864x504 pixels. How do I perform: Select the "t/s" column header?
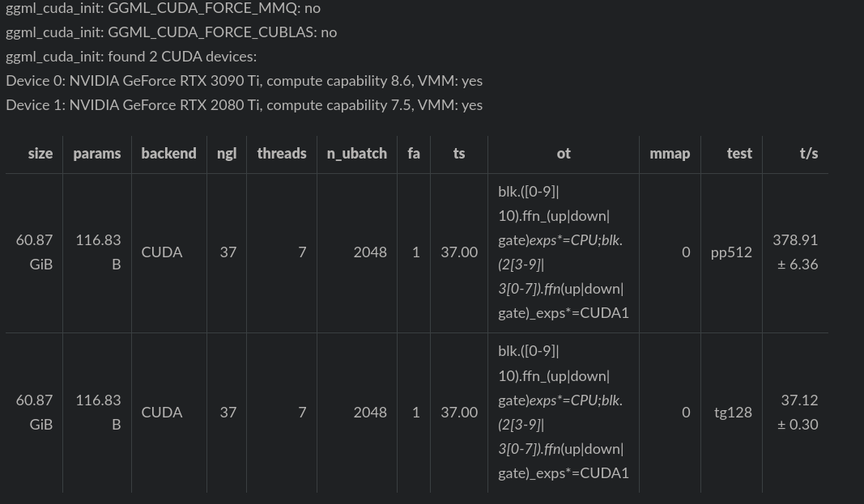[808, 153]
